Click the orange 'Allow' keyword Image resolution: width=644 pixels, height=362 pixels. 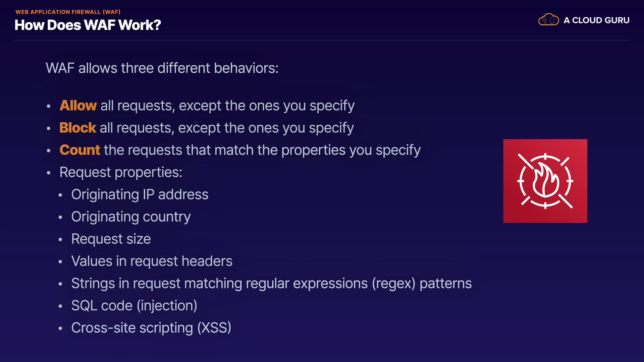tap(78, 106)
